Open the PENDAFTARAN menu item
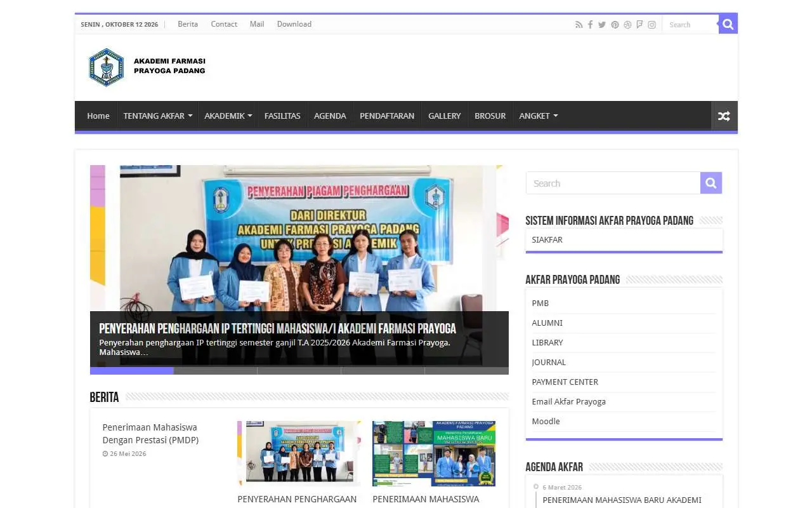 pos(387,116)
